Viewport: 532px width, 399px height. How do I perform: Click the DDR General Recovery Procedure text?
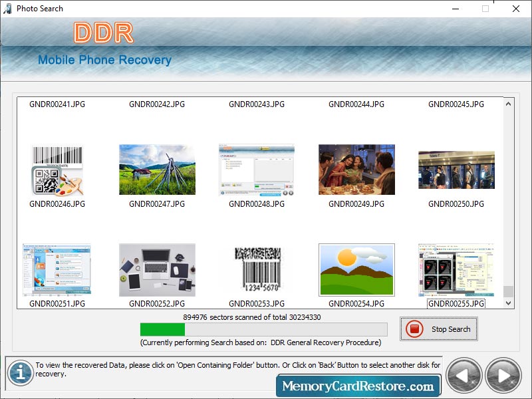pos(326,342)
